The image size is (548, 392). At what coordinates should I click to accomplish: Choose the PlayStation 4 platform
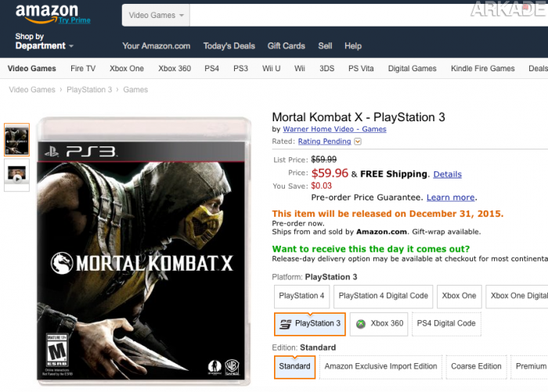coord(301,296)
